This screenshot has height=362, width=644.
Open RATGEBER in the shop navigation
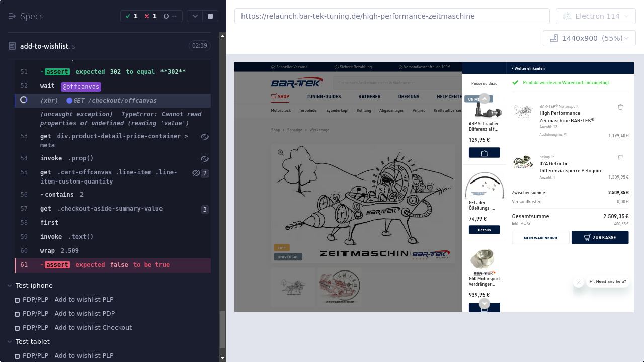[369, 97]
